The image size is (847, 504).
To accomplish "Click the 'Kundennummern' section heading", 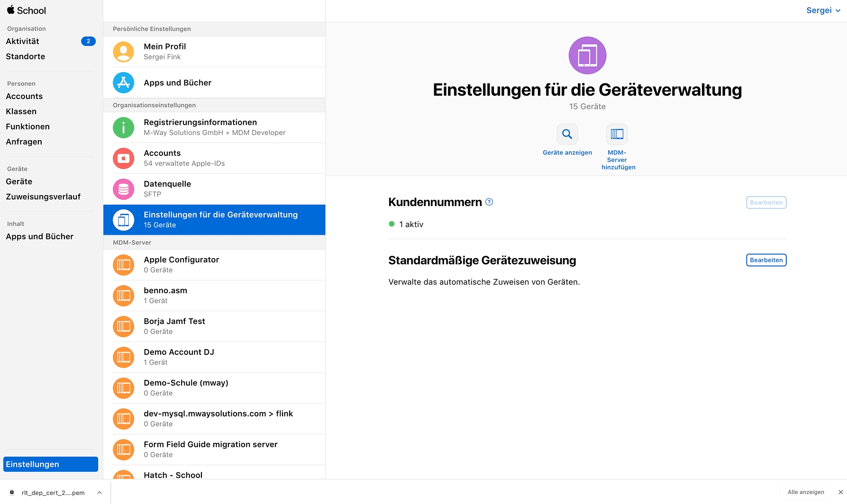I will pyautogui.click(x=435, y=202).
